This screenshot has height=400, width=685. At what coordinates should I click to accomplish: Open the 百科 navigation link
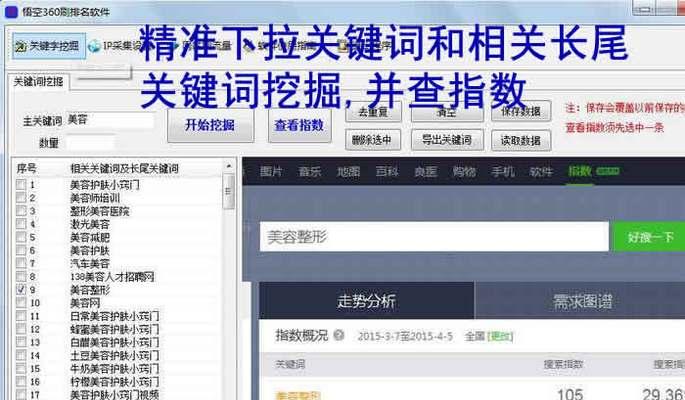387,172
